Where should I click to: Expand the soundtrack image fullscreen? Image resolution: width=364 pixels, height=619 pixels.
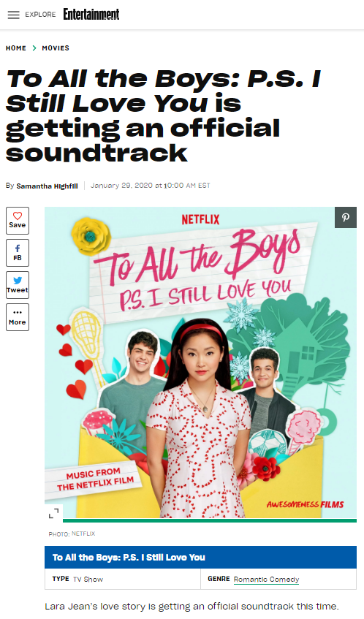pyautogui.click(x=53, y=513)
